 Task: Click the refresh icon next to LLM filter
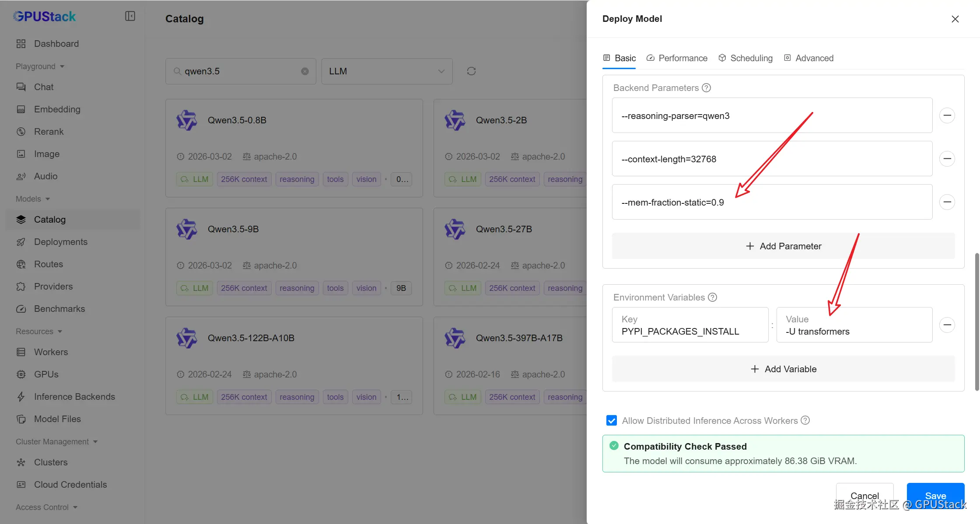471,71
